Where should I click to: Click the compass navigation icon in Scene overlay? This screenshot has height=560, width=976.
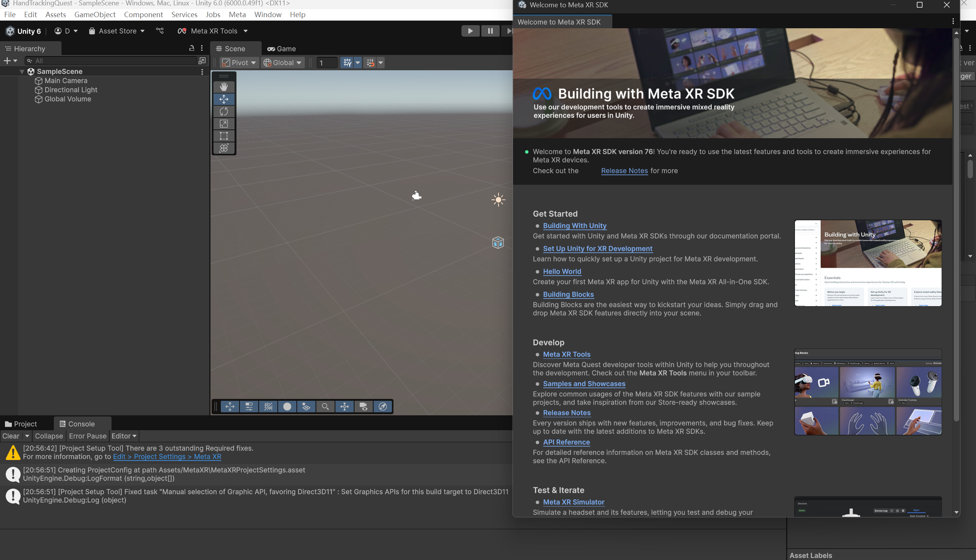pyautogui.click(x=382, y=407)
